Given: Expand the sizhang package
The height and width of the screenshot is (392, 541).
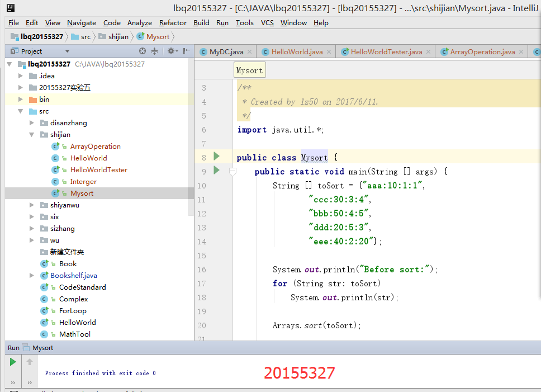Looking at the screenshot, I should click(x=31, y=229).
